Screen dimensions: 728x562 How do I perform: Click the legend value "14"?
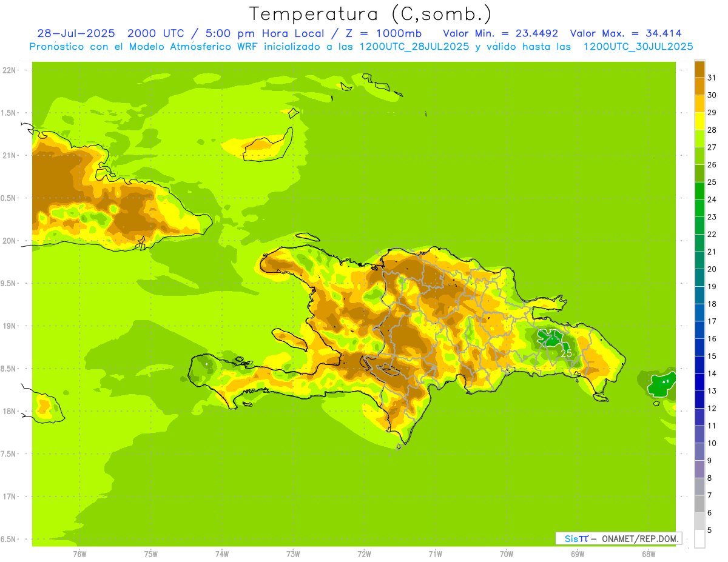pos(712,374)
